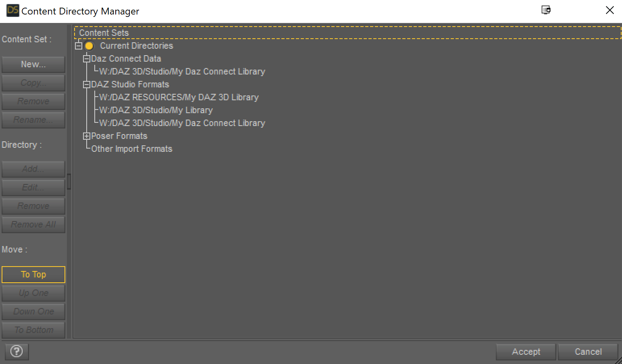Click the To Bottom button

[33, 330]
